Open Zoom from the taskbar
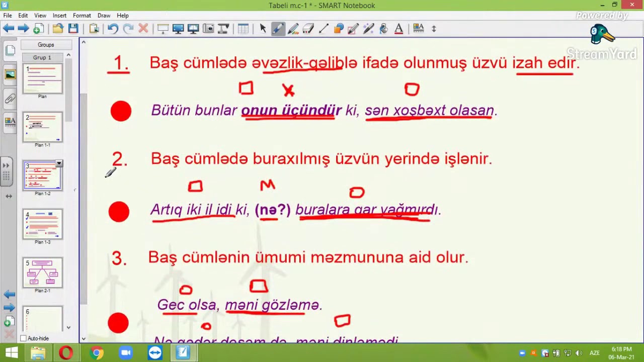The image size is (644, 362). pos(126,353)
